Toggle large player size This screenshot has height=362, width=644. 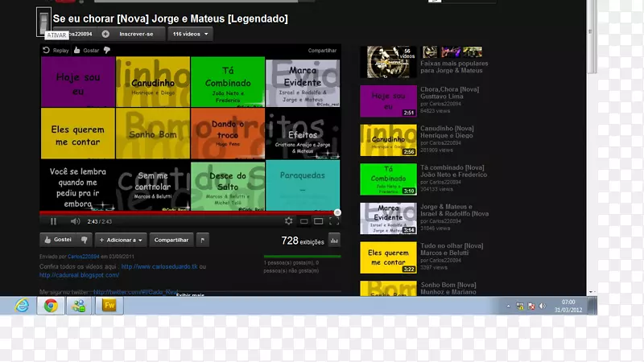click(318, 221)
